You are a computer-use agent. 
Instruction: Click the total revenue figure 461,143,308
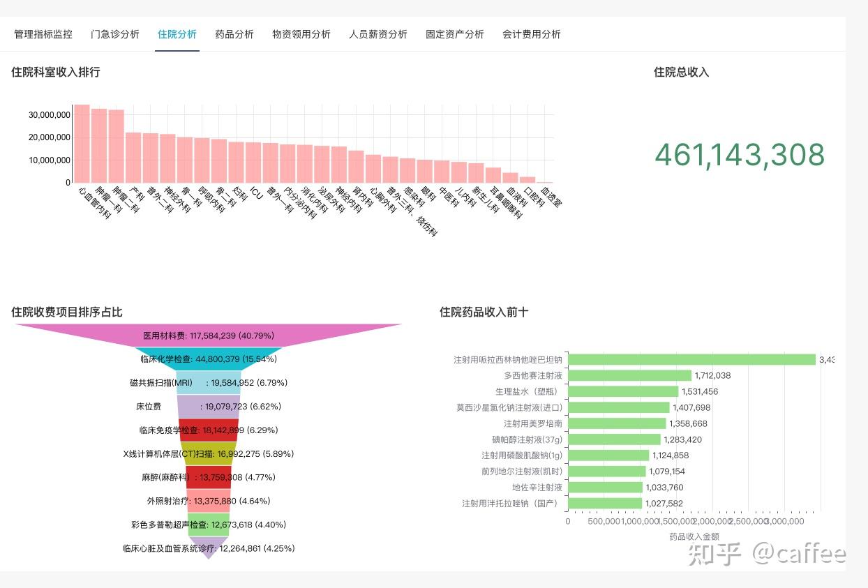740,156
